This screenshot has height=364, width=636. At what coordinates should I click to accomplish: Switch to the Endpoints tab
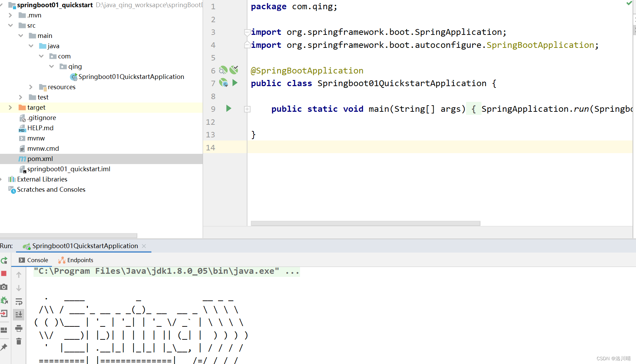[x=76, y=260]
